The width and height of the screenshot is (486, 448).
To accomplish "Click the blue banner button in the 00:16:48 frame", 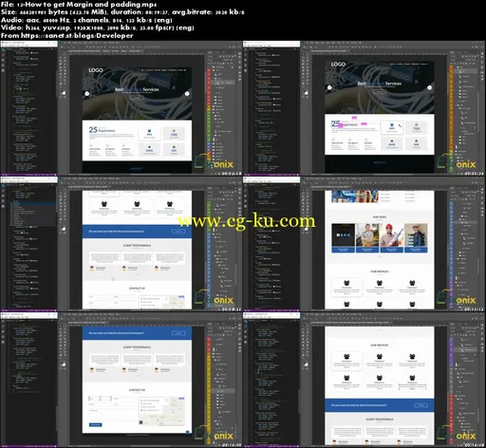I will [421, 405].
